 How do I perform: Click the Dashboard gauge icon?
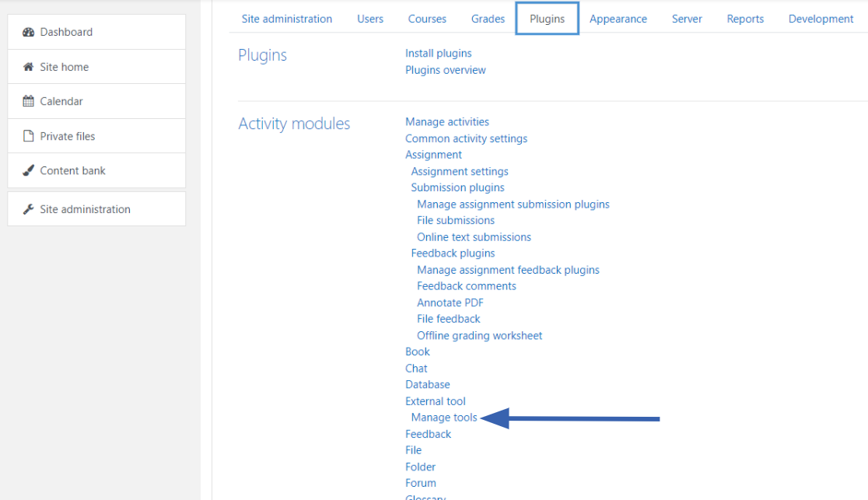tap(29, 32)
